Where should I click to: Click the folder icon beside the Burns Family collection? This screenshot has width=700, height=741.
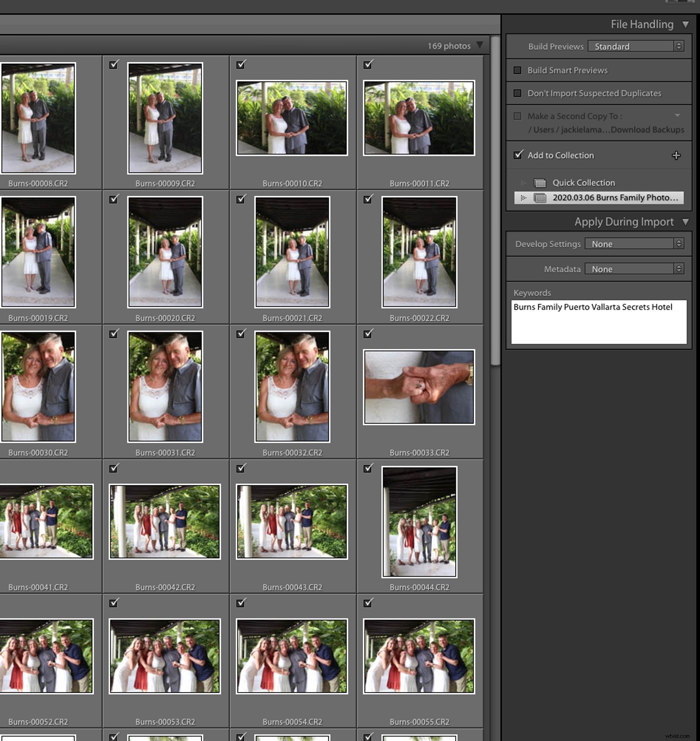[x=540, y=198]
